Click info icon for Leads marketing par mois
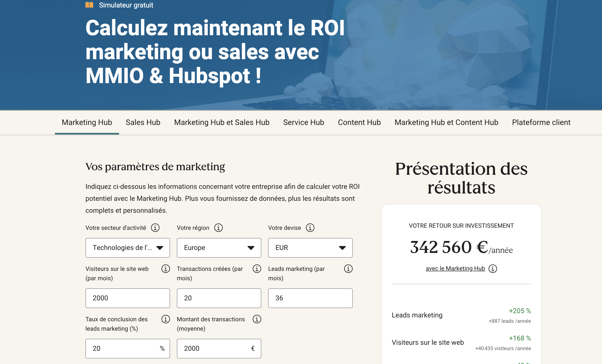Image resolution: width=602 pixels, height=364 pixels. [x=348, y=269]
